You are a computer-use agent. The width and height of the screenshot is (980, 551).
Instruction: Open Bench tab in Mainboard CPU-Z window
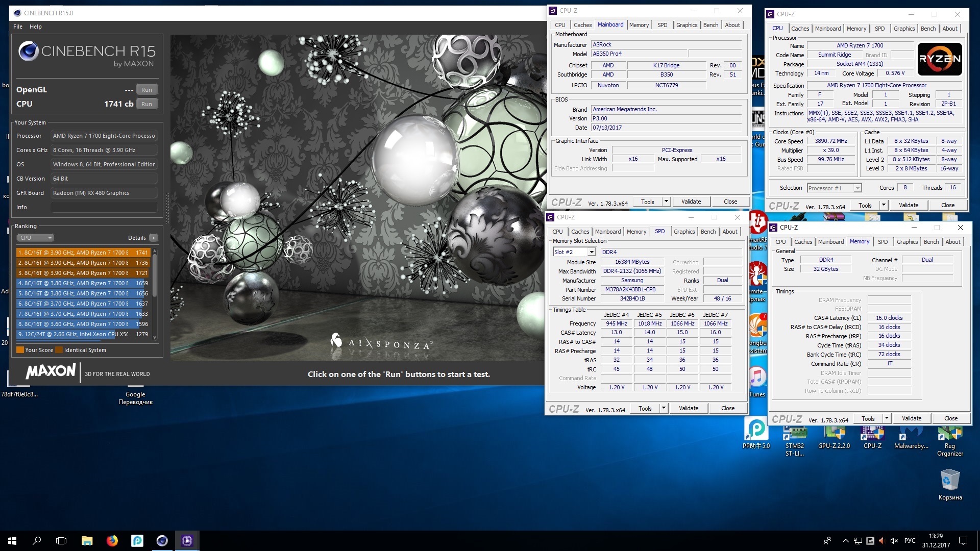710,25
